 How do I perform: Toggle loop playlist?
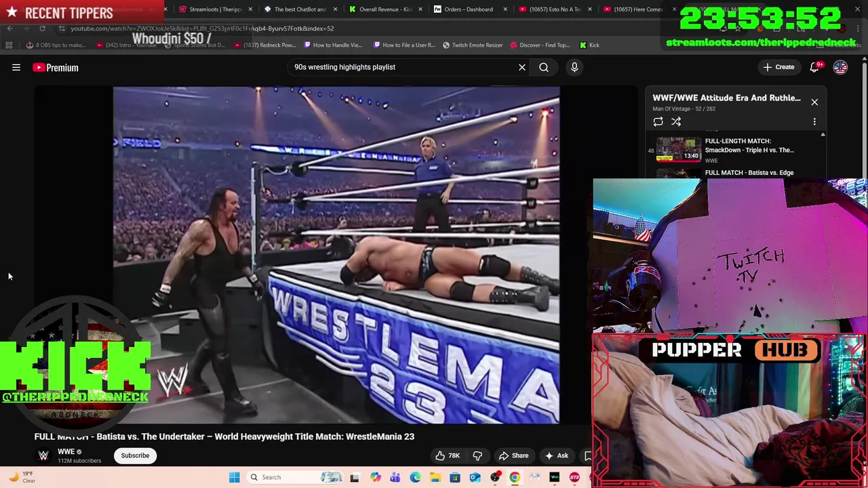(x=658, y=122)
